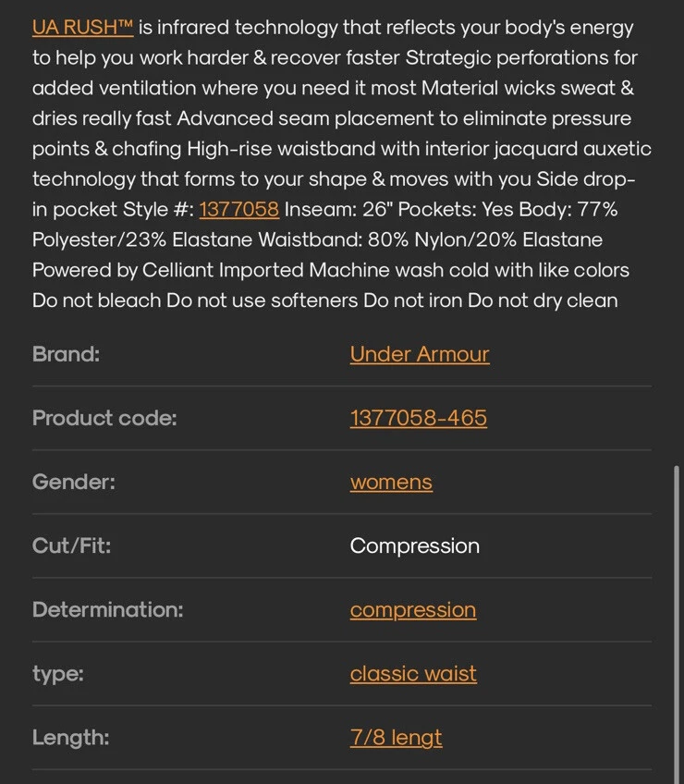Click the Cut/Fit: label
Screen dimensions: 684x784
[x=71, y=545]
